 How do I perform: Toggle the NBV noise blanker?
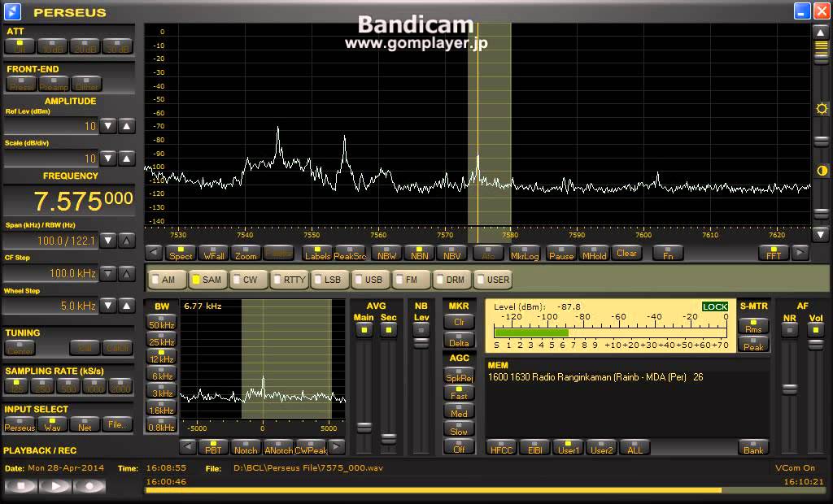coord(452,253)
